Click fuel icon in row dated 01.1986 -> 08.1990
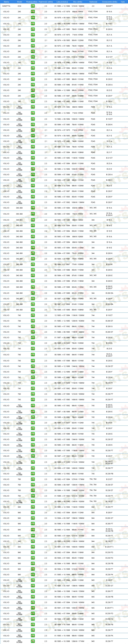128x644 pixels. 33,332
